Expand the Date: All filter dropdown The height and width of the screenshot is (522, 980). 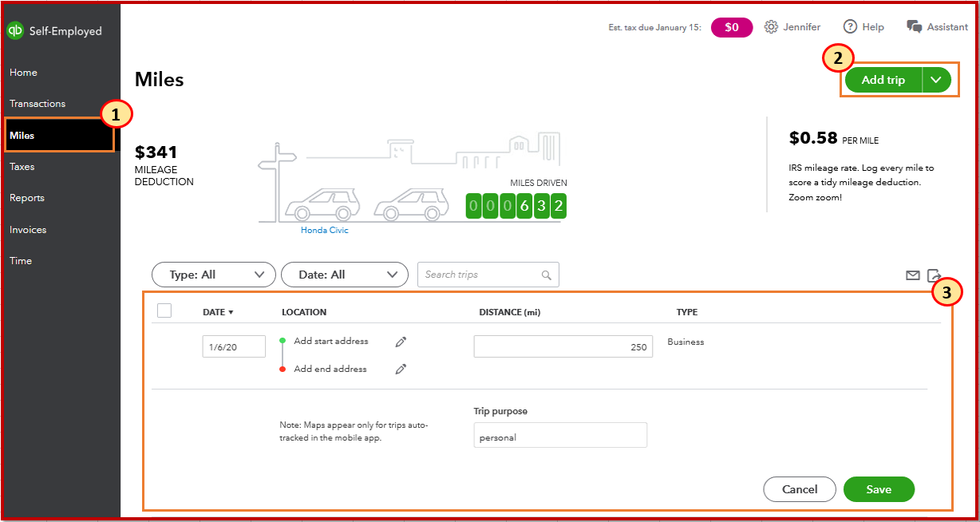coord(344,275)
